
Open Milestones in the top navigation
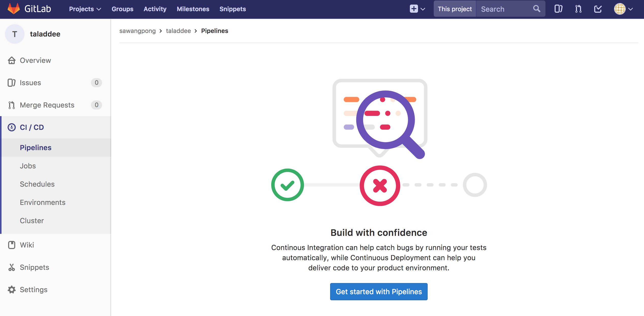point(193,9)
